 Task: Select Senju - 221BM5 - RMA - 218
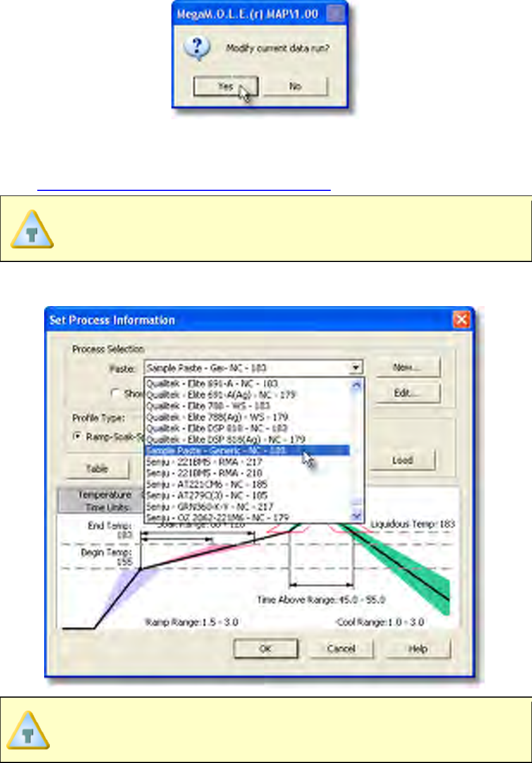pos(247,474)
